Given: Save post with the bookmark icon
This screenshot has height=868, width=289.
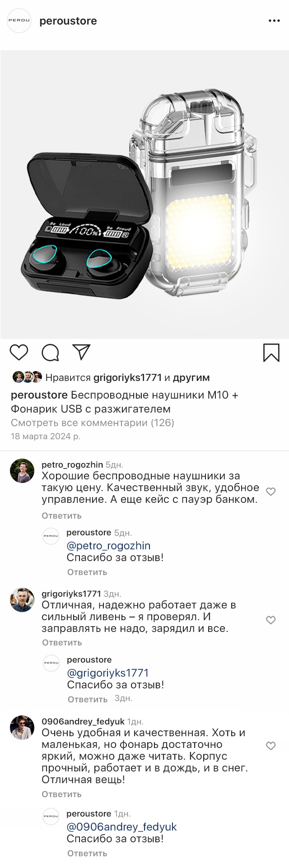Looking at the screenshot, I should point(271,353).
